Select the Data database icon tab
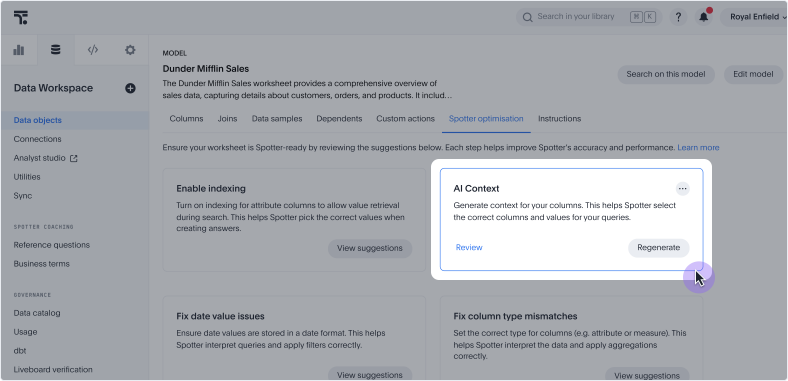The image size is (788, 381). tap(56, 50)
